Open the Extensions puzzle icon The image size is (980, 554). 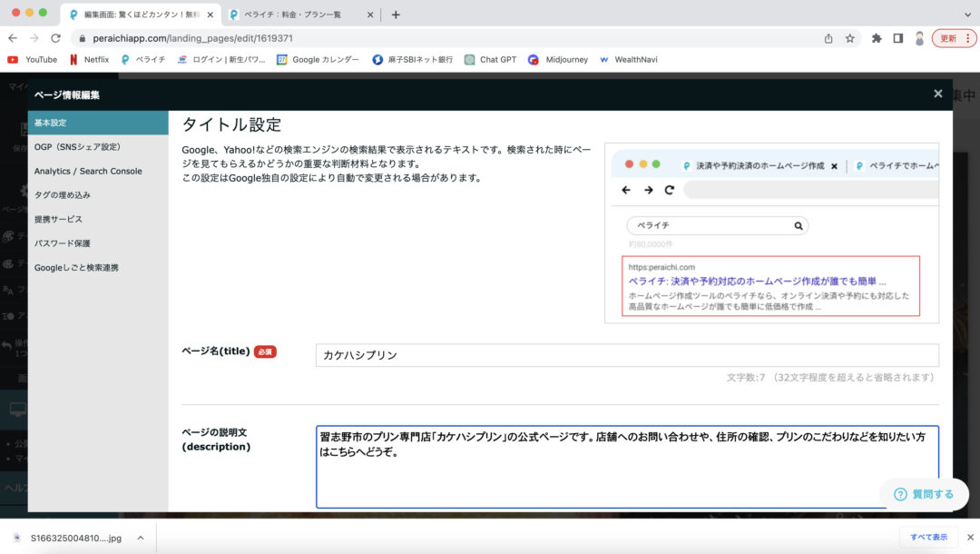click(x=877, y=38)
